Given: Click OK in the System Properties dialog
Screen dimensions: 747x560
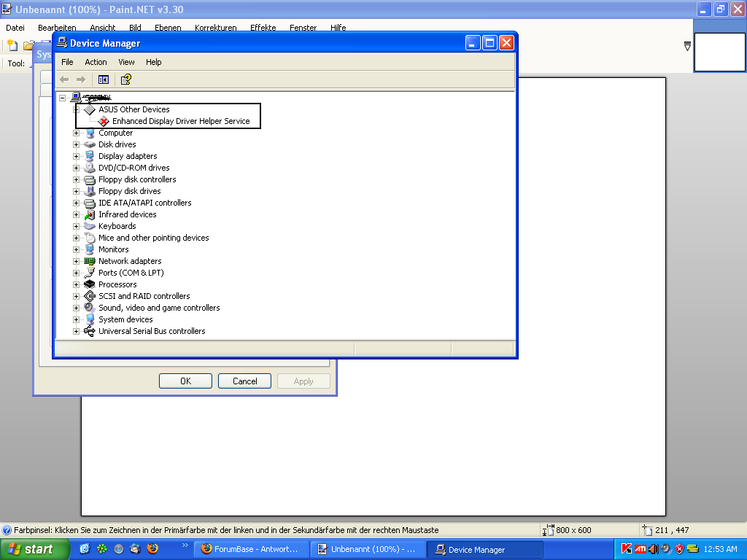Looking at the screenshot, I should [x=185, y=381].
